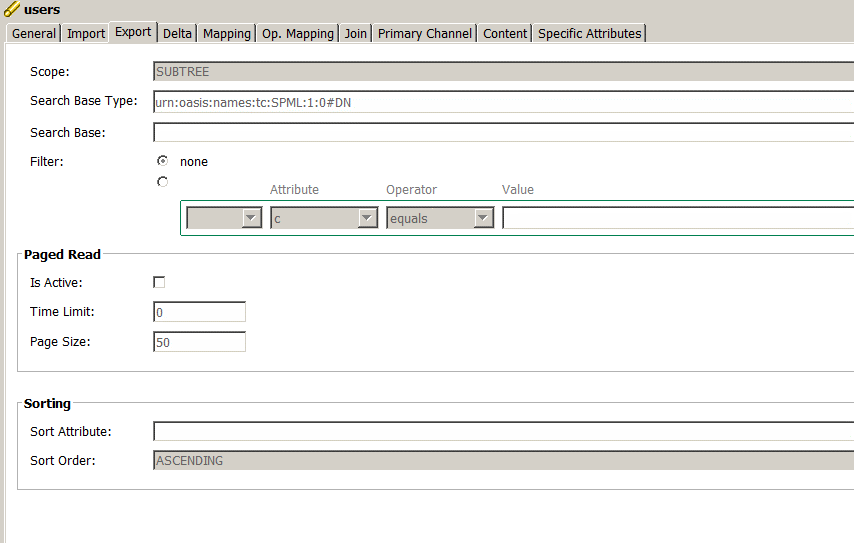The height and width of the screenshot is (543, 854).
Task: Select the 'none' filter radio button
Action: [x=162, y=160]
